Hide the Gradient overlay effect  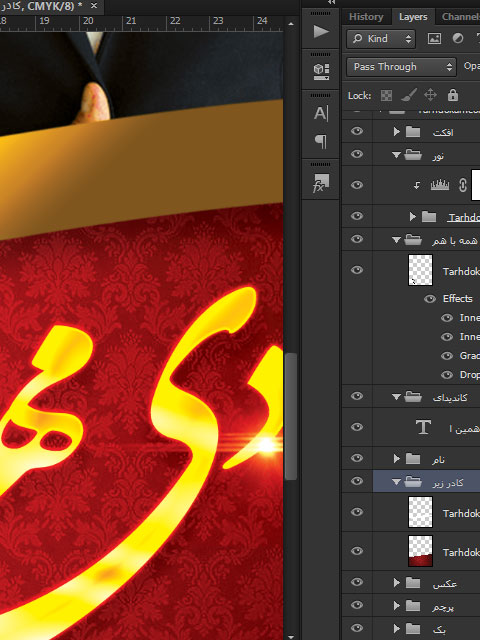click(447, 356)
